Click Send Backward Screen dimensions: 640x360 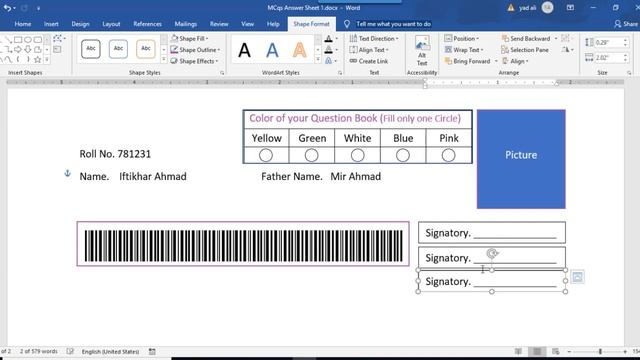(526, 38)
